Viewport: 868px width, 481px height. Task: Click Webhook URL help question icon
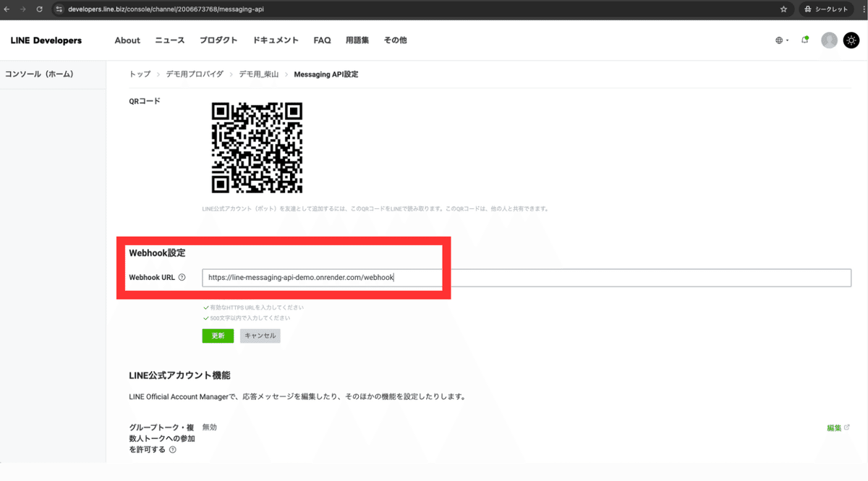point(182,277)
